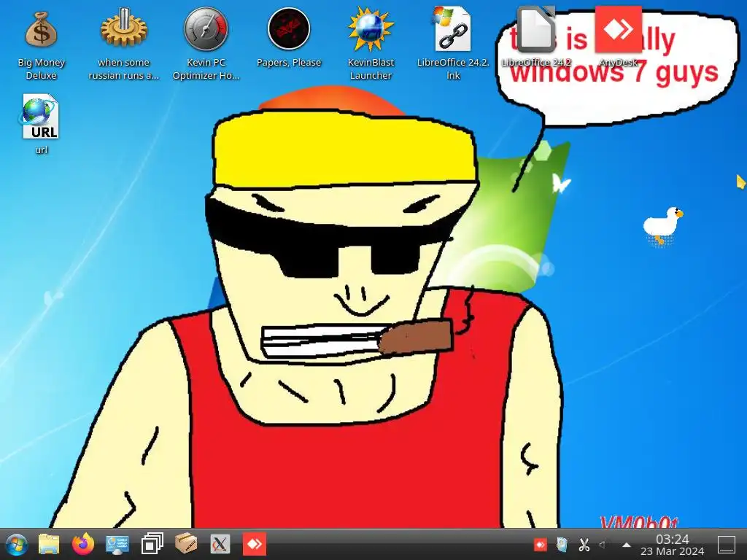
Task: Open the url desktop file
Action: [41, 124]
